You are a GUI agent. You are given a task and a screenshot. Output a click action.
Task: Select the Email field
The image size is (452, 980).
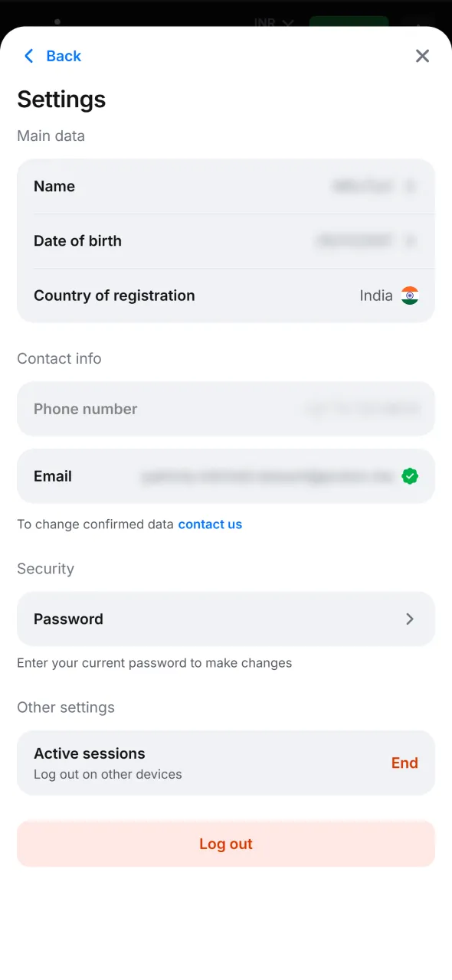coord(226,475)
